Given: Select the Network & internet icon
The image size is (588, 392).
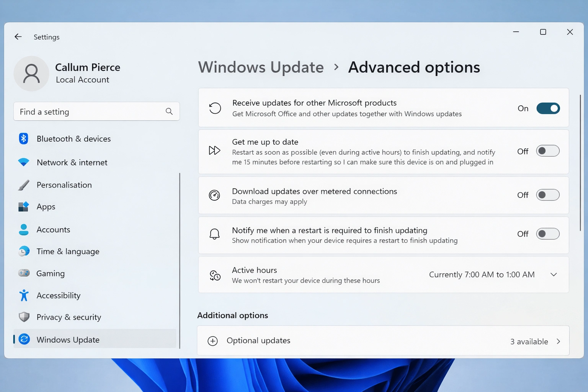Looking at the screenshot, I should point(24,162).
